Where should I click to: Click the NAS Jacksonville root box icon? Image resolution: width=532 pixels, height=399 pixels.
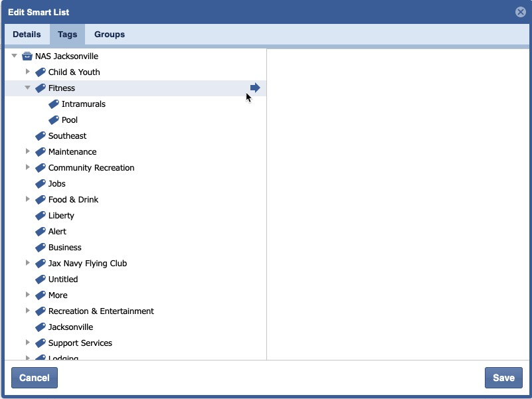[x=27, y=56]
